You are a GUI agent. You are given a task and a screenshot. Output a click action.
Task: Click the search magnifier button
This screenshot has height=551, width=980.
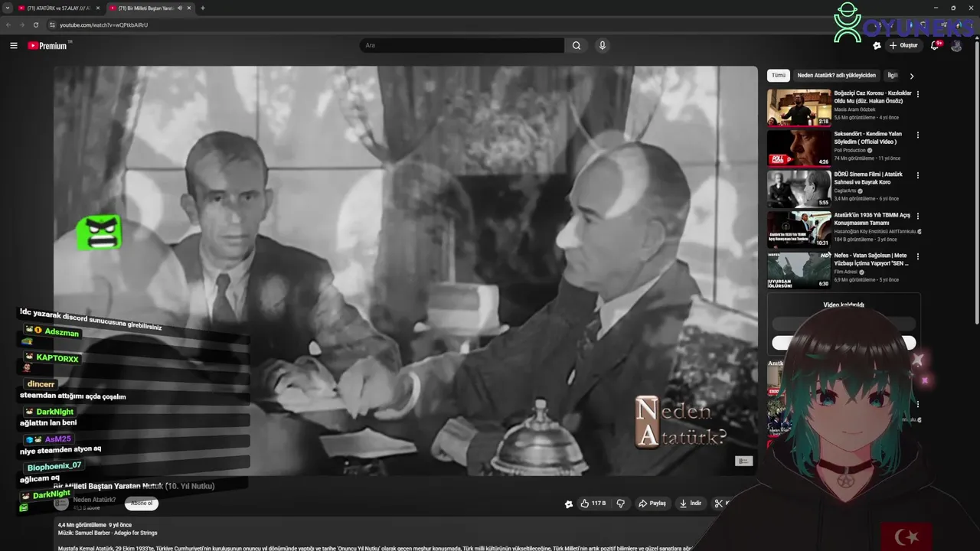click(577, 46)
